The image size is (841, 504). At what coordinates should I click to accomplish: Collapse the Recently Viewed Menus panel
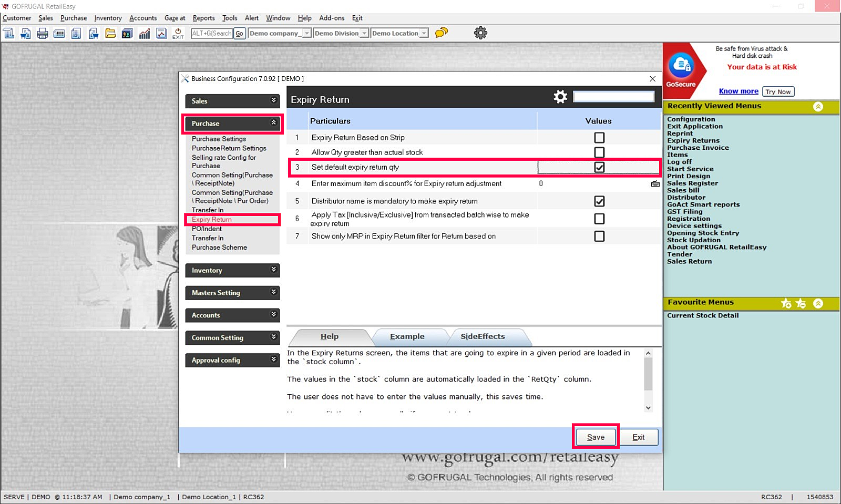tap(818, 107)
